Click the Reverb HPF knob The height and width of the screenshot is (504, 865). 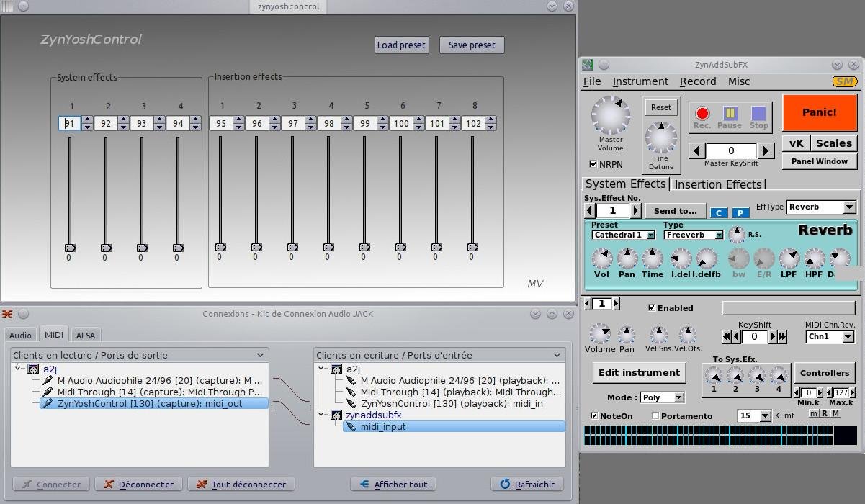(814, 258)
